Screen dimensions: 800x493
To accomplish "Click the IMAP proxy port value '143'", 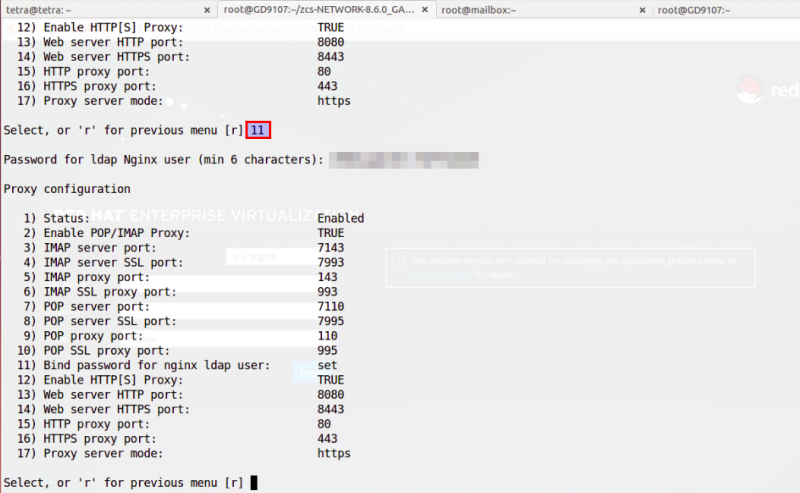I will (327, 277).
